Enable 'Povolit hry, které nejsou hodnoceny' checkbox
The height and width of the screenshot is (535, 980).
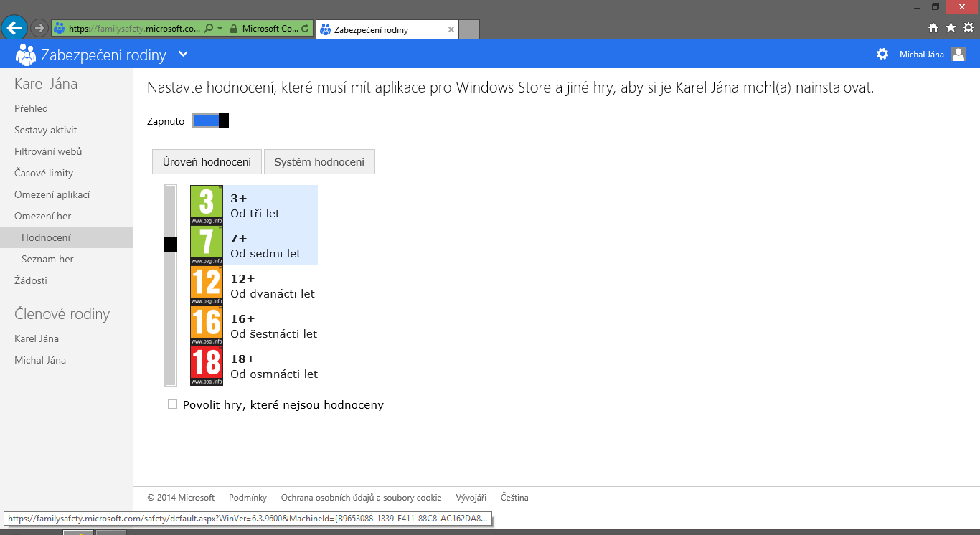coord(172,404)
